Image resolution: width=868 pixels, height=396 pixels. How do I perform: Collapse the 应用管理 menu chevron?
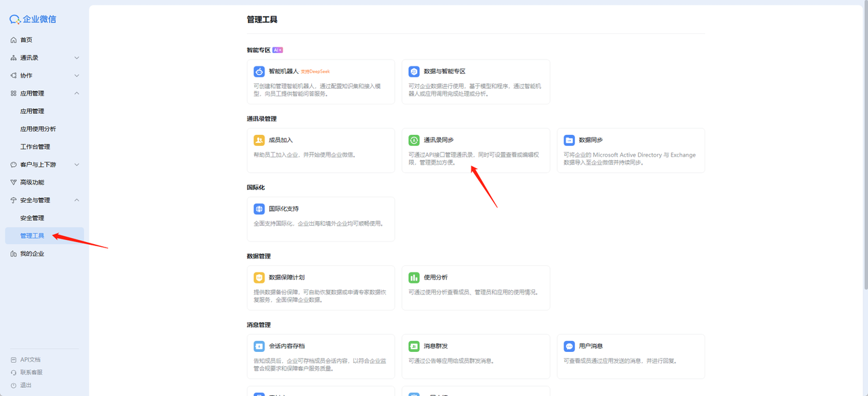[77, 94]
